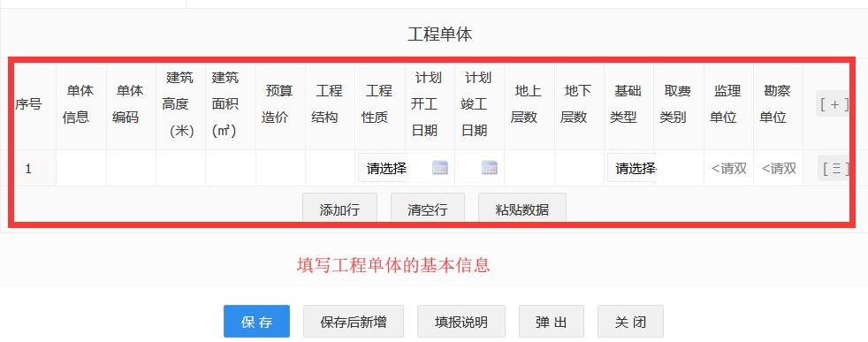The image size is (868, 342).
Task: Close the form with 关闭
Action: point(630,322)
